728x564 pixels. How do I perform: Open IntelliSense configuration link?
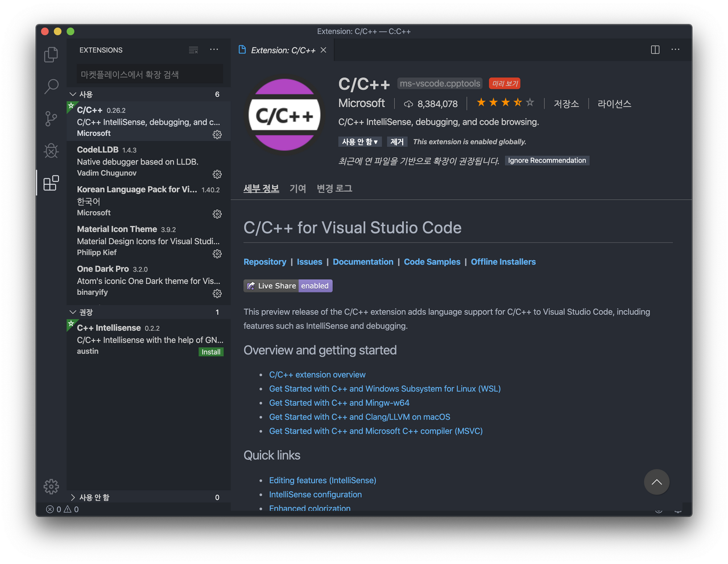point(315,495)
